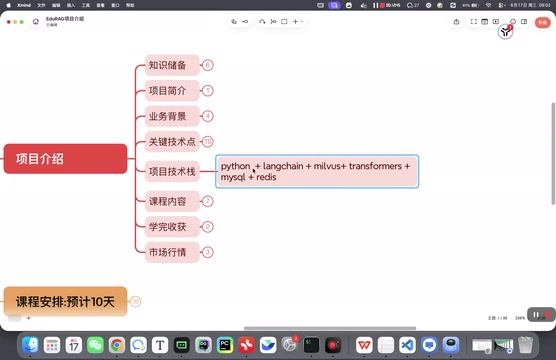Expand 业务背景 via its 4 badge
This screenshot has height=360, width=556.
click(208, 116)
